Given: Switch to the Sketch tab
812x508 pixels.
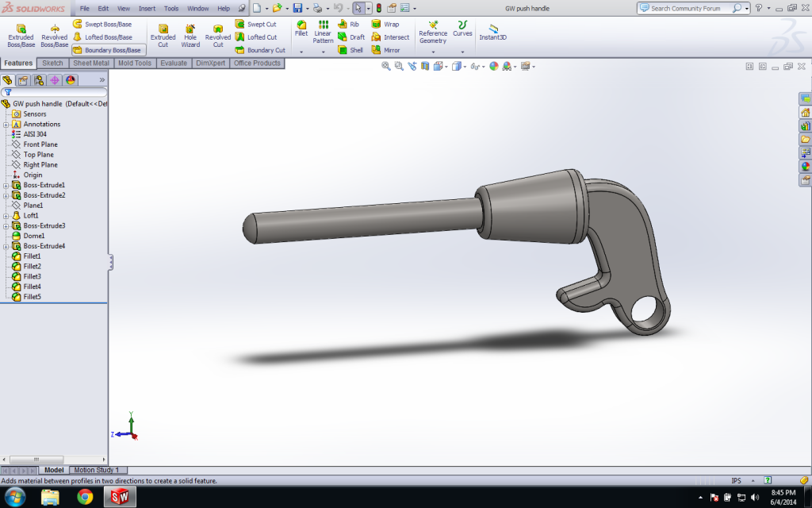Looking at the screenshot, I should pyautogui.click(x=52, y=63).
